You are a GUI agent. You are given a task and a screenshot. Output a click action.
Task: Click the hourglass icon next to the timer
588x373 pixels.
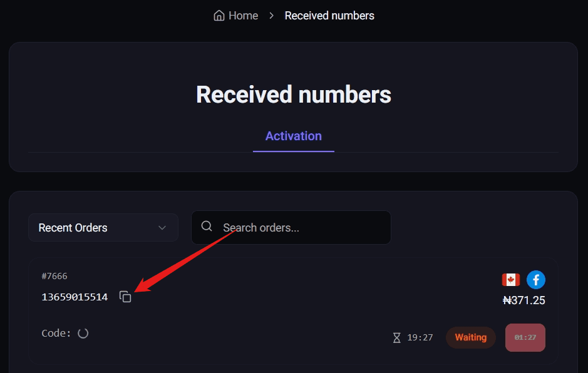point(397,337)
